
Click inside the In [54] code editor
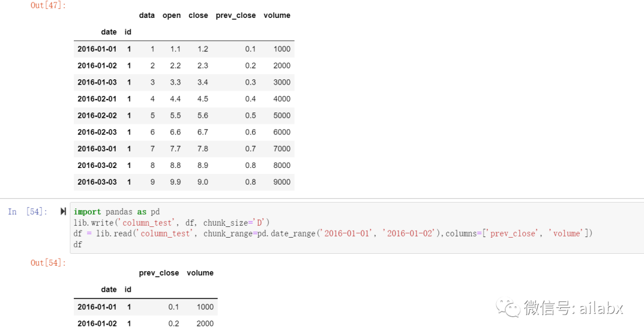[x=357, y=228]
